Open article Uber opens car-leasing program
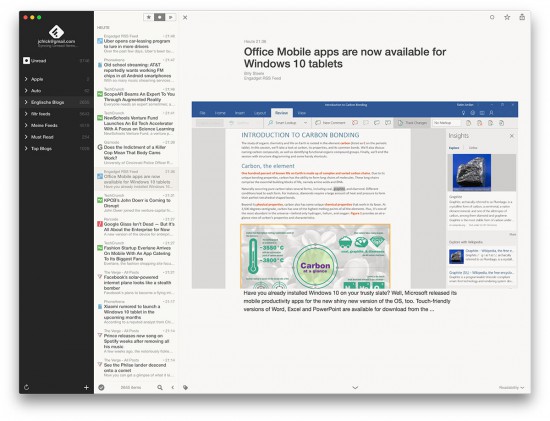550x421 pixels. tap(137, 44)
